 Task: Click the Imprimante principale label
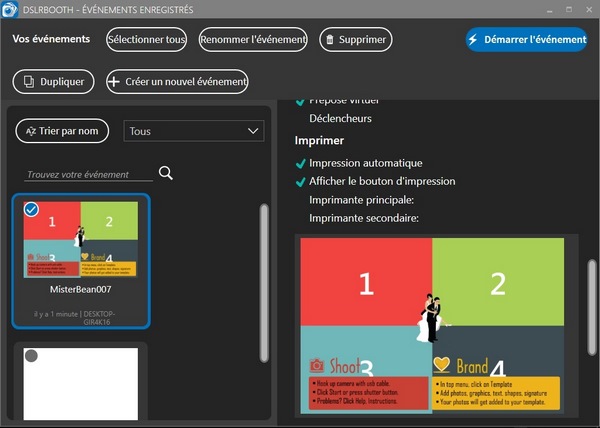(362, 200)
